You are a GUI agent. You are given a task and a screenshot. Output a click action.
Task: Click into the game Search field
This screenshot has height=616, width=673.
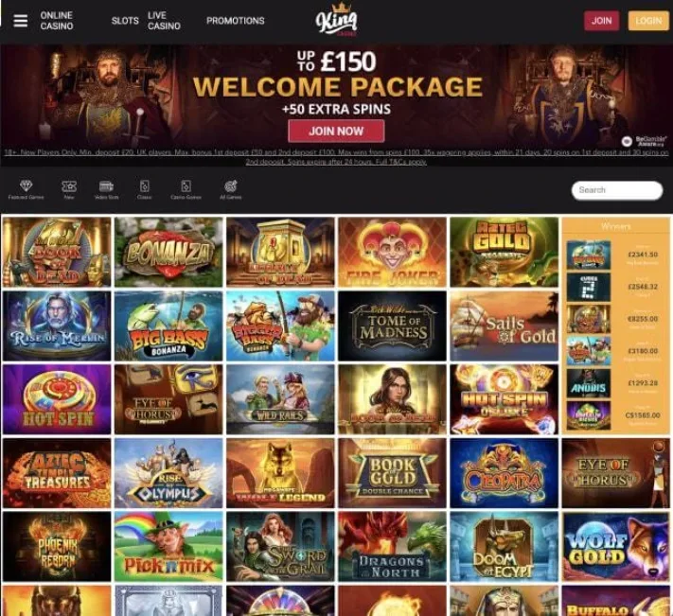[617, 190]
